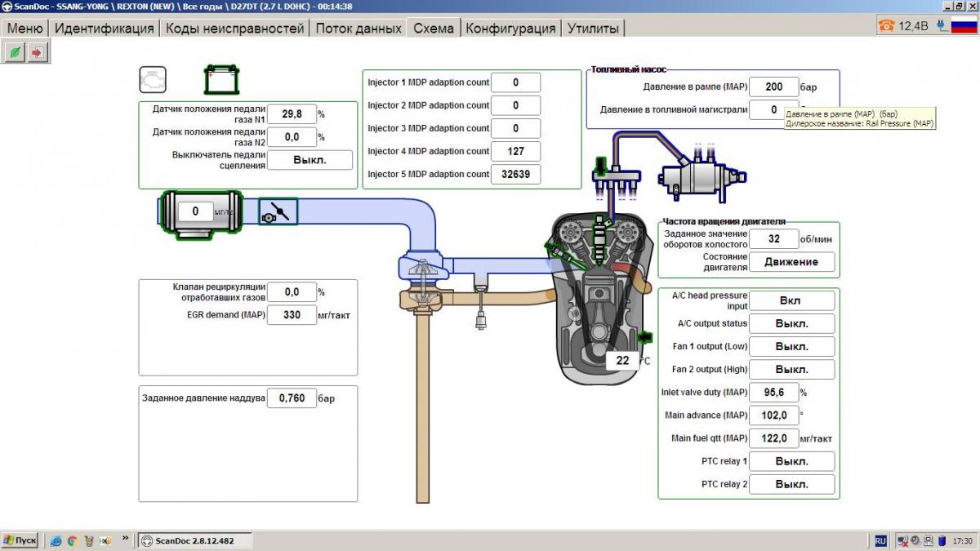Click the check engine indicator icon
Image resolution: width=980 pixels, height=551 pixels.
153,80
